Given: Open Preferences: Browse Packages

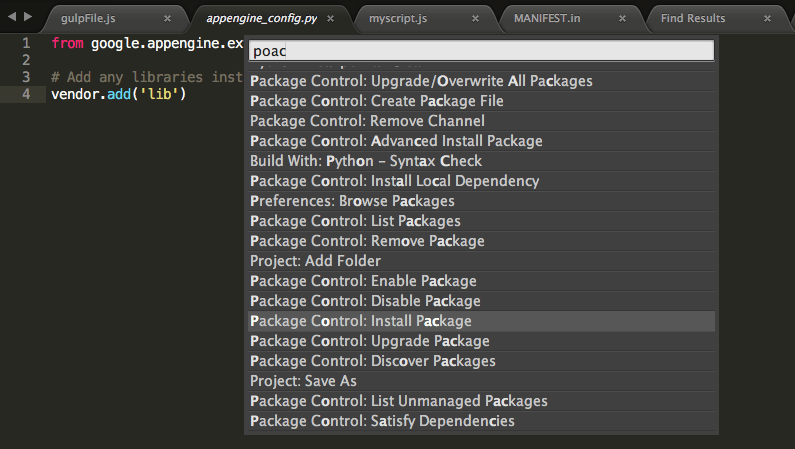Looking at the screenshot, I should click(481, 201).
